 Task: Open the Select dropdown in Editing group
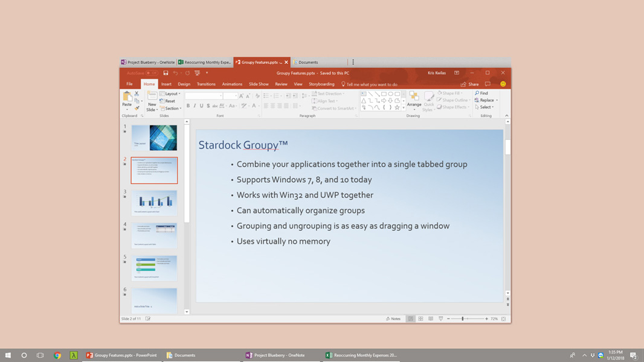485,107
